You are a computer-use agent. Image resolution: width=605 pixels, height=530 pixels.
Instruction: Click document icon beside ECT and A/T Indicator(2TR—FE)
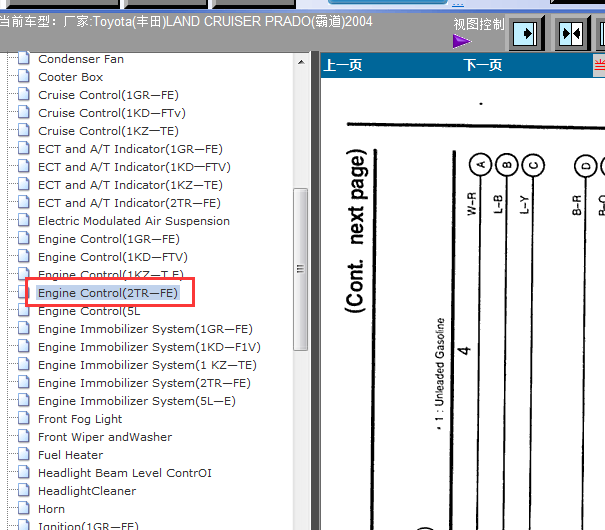(24, 202)
